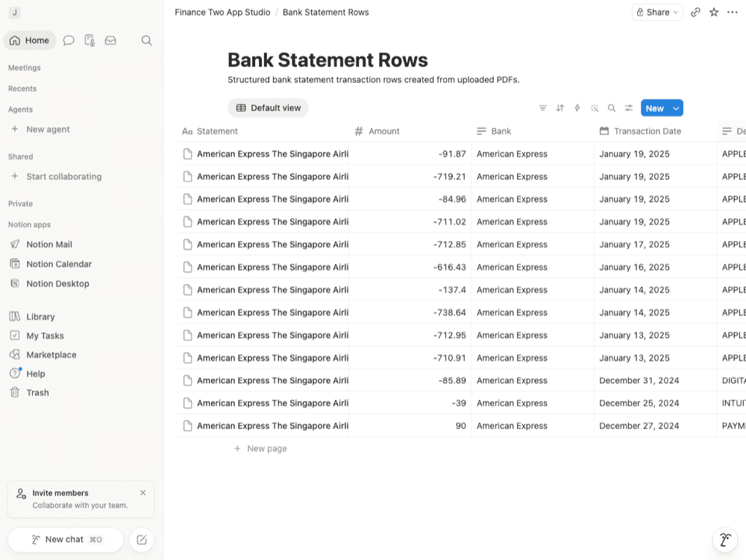Viewport: 746px width, 560px height.
Task: Open the chat bubble icon in sidebar
Action: 69,40
